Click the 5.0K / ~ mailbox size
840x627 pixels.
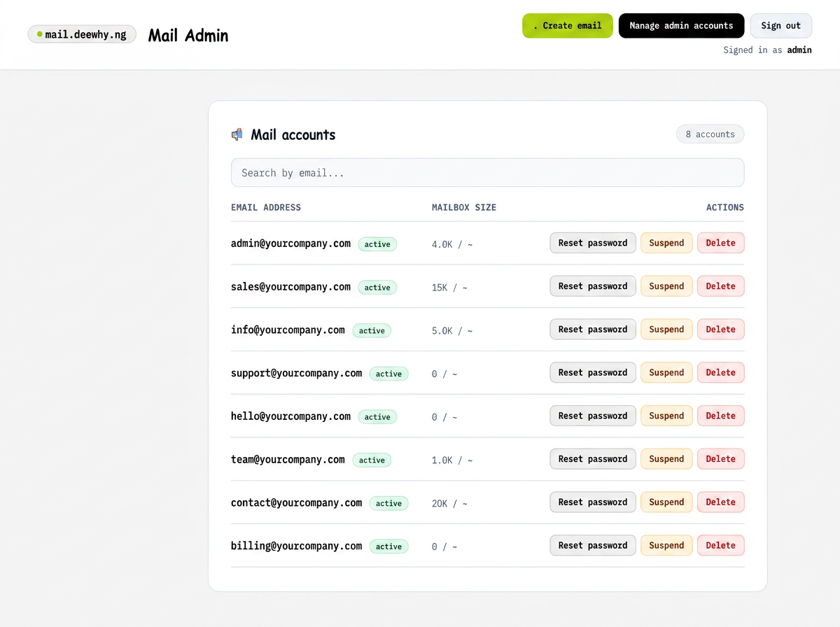click(452, 331)
